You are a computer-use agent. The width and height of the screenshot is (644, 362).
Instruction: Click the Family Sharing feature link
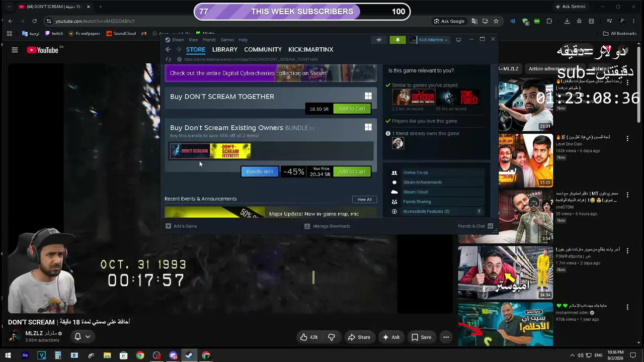pos(417,202)
